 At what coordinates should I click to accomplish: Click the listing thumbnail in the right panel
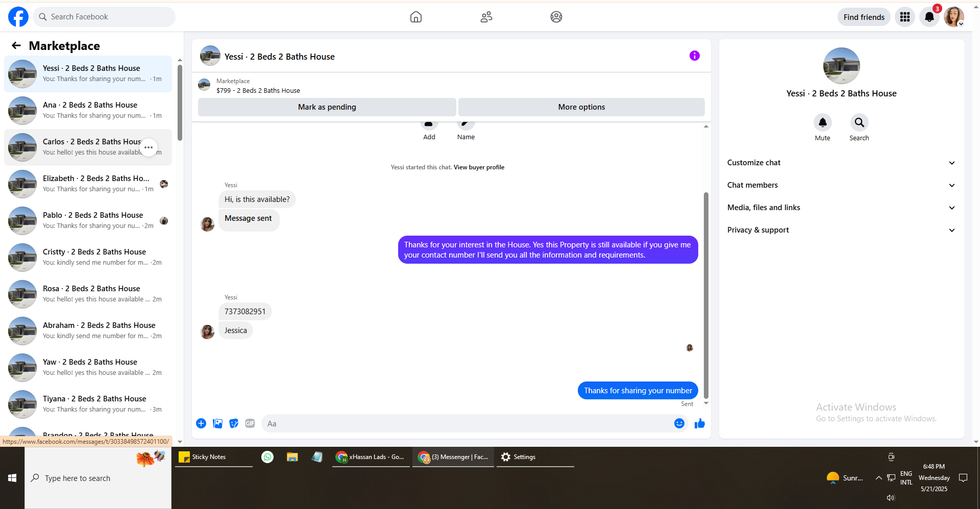(x=842, y=66)
